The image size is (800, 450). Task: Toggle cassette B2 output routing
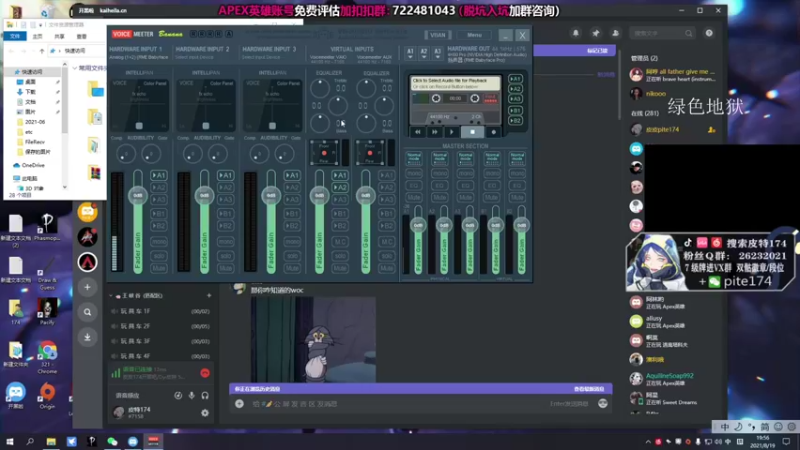[x=515, y=120]
